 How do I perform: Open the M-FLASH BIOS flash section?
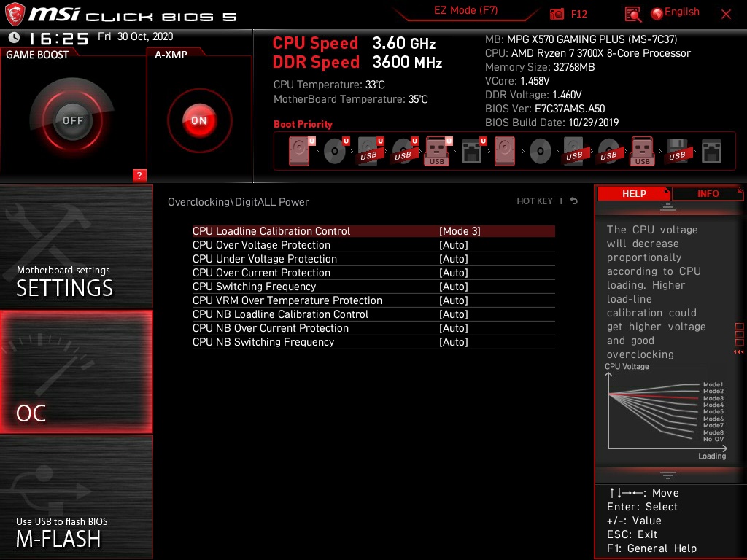tap(76, 497)
